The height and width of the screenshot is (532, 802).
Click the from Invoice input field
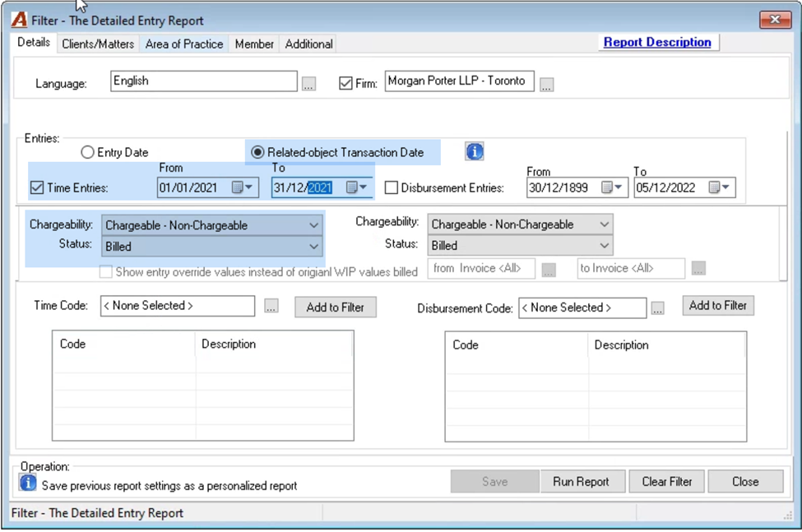482,268
